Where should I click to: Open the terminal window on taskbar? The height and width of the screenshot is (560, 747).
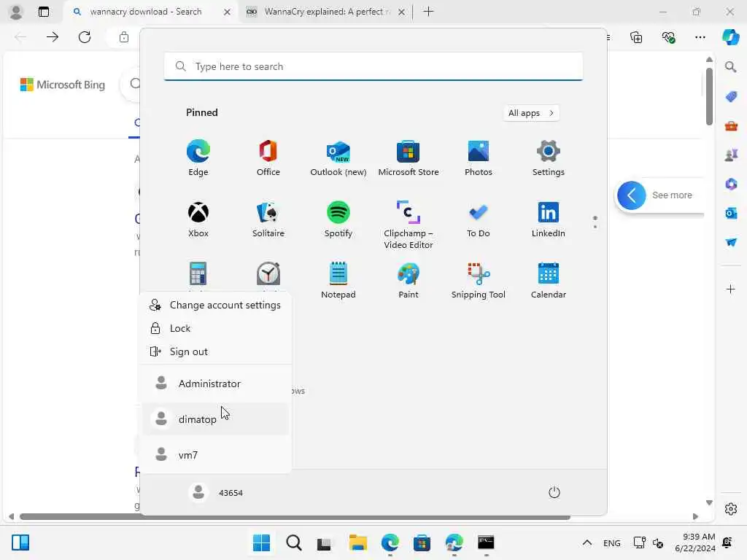(x=486, y=542)
